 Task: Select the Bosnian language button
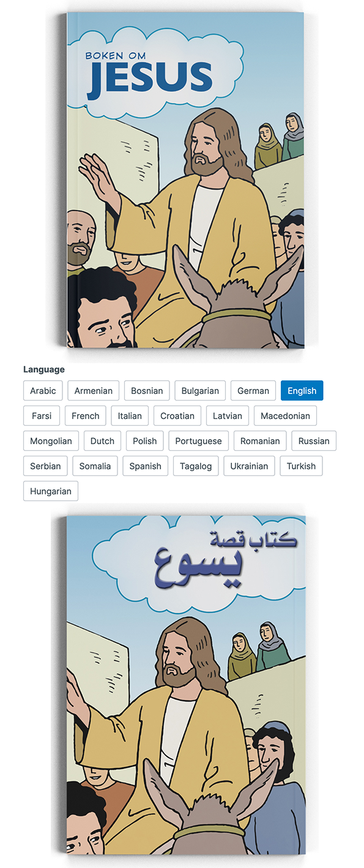(x=147, y=391)
